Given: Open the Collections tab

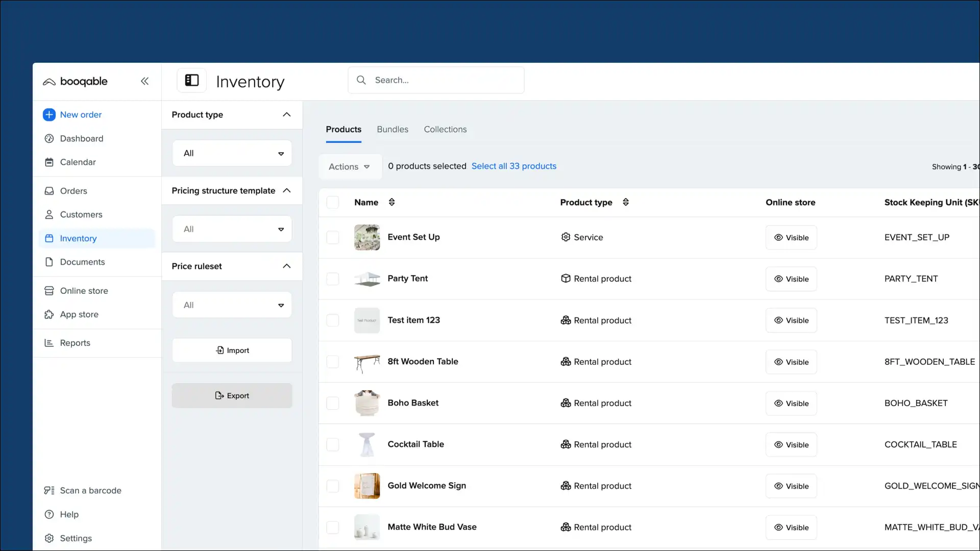Looking at the screenshot, I should tap(445, 129).
